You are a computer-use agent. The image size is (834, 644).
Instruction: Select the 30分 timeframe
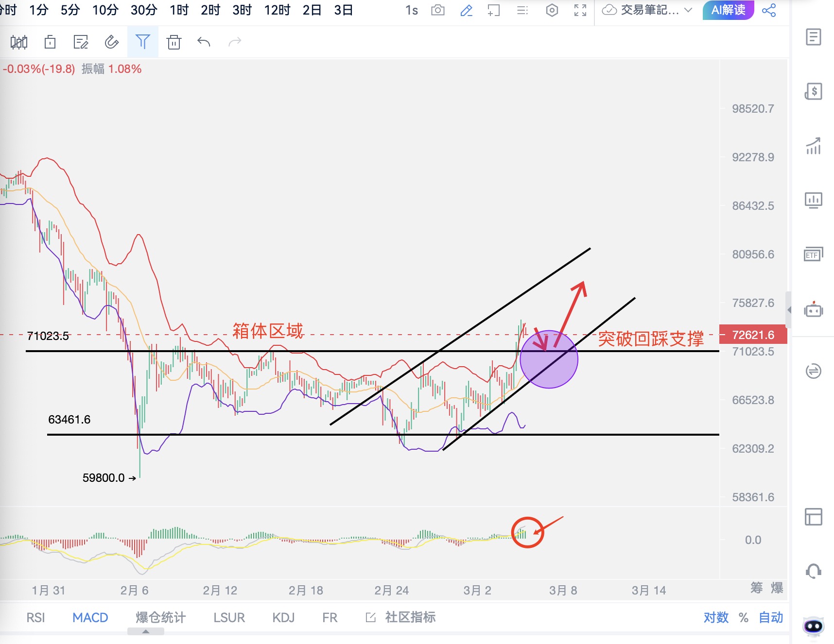[x=144, y=10]
